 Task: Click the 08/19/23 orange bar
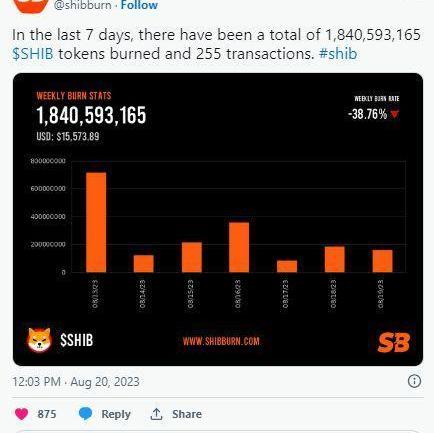click(x=382, y=261)
